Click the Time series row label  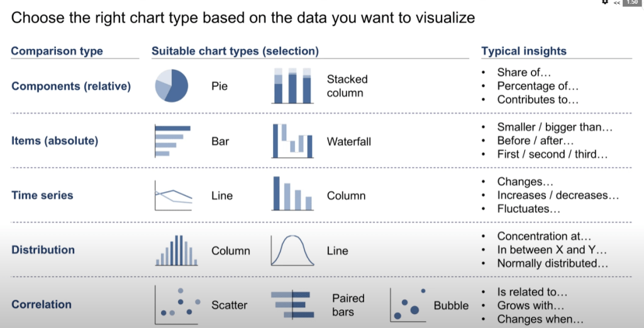coord(42,195)
